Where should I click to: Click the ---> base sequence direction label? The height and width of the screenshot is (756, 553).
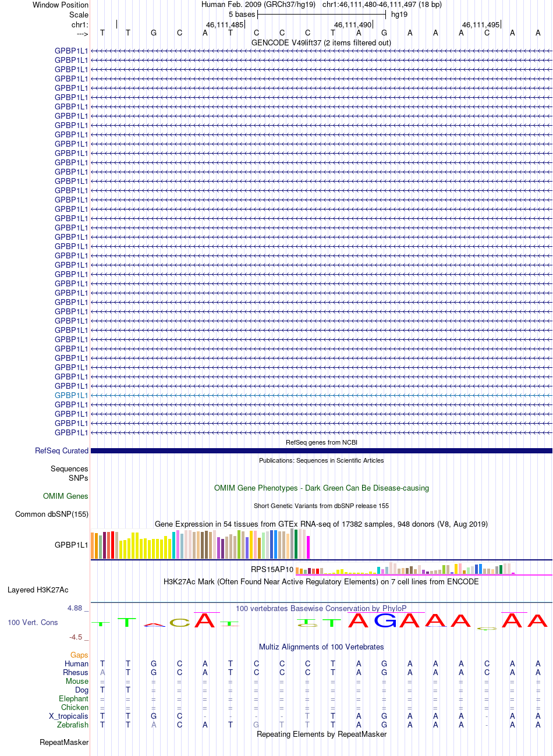coord(82,34)
